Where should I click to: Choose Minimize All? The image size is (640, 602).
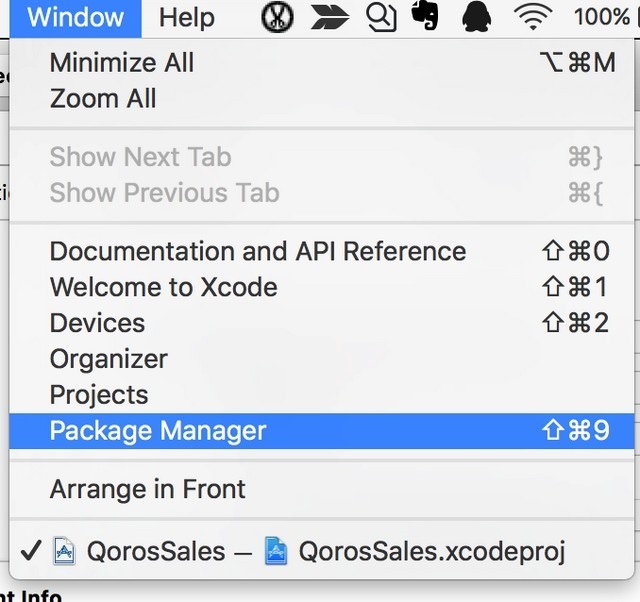tap(122, 63)
